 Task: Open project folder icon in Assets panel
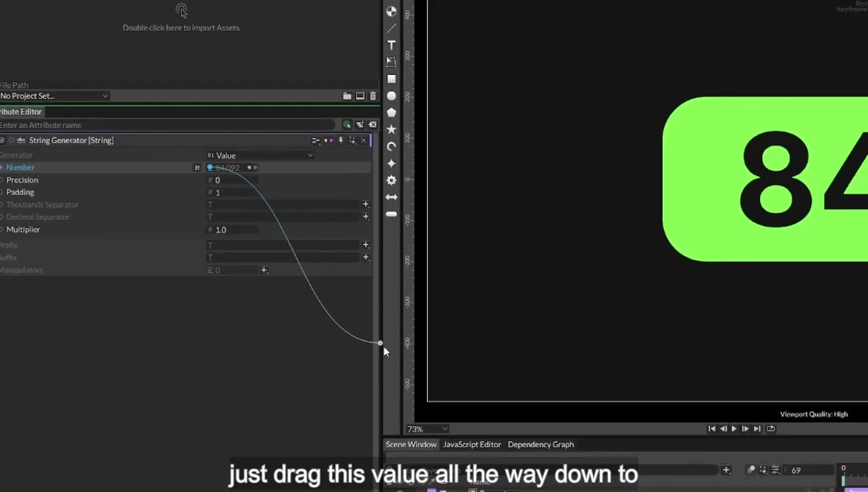coord(347,96)
